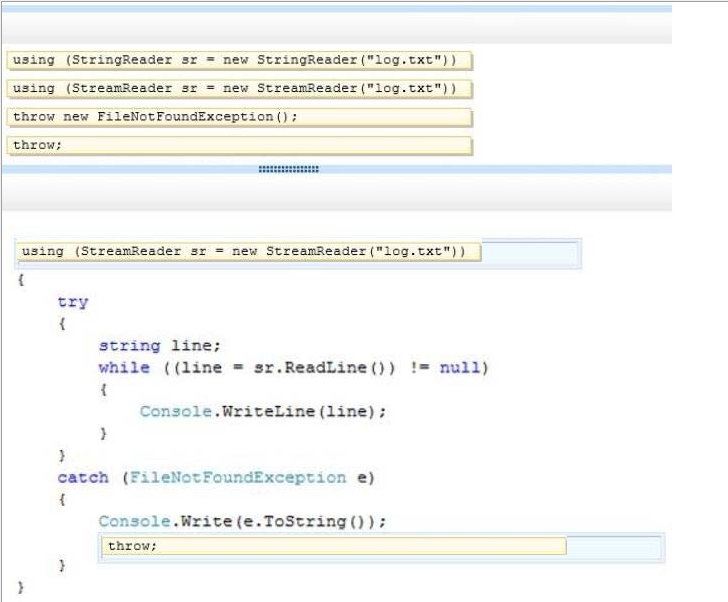Image resolution: width=728 pixels, height=602 pixels.
Task: Choose the 'throw;' option in the source list
Action: (240, 146)
